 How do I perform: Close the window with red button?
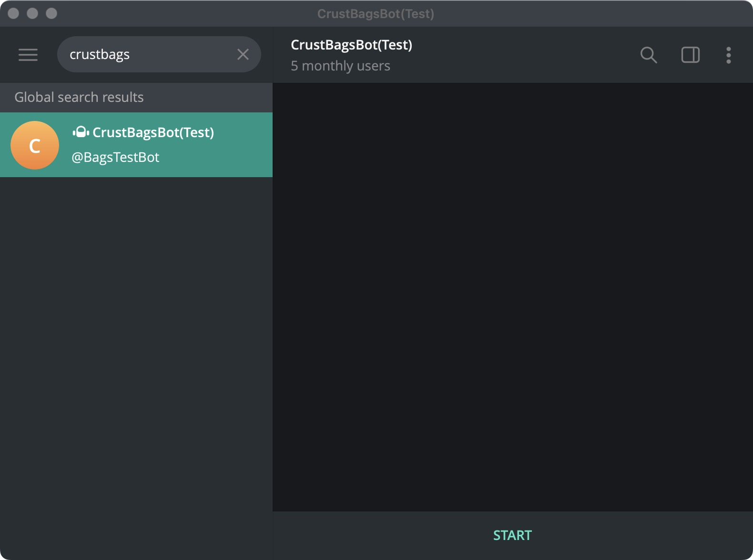tap(13, 13)
